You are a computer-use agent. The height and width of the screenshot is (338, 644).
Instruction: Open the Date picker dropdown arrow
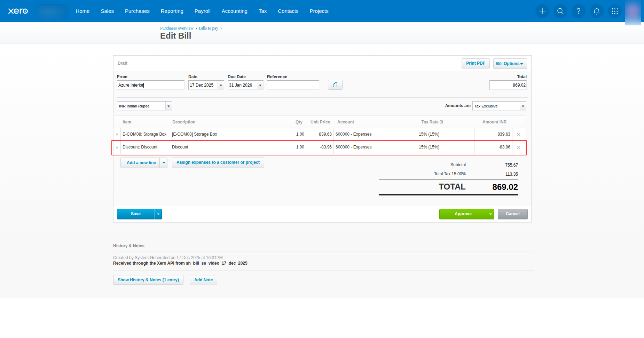point(221,85)
